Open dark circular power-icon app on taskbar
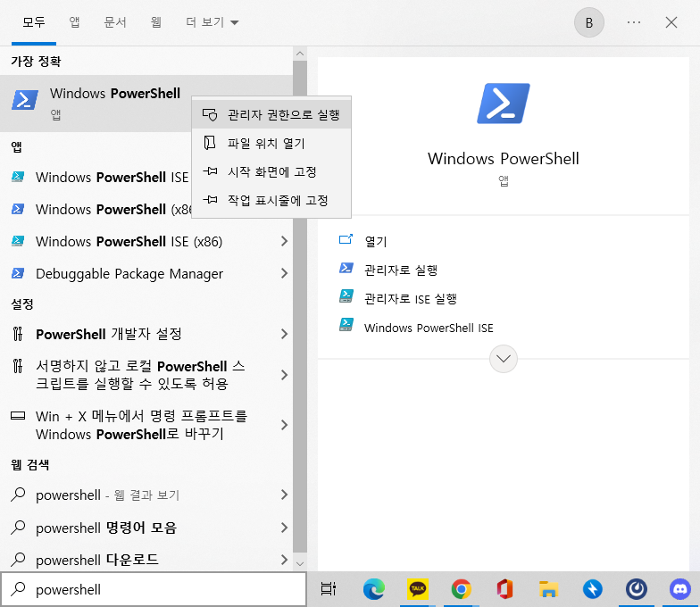Image resolution: width=700 pixels, height=607 pixels. (x=636, y=589)
